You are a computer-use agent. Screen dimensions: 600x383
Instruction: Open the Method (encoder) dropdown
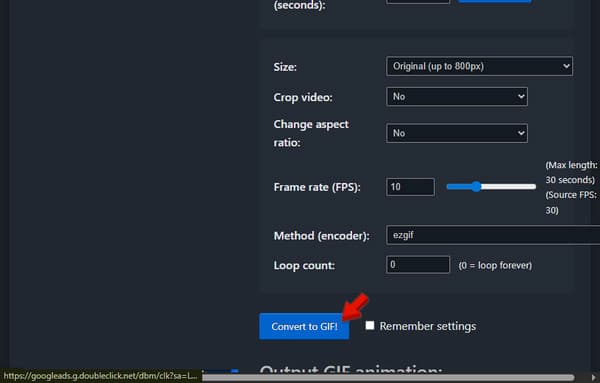(493, 235)
